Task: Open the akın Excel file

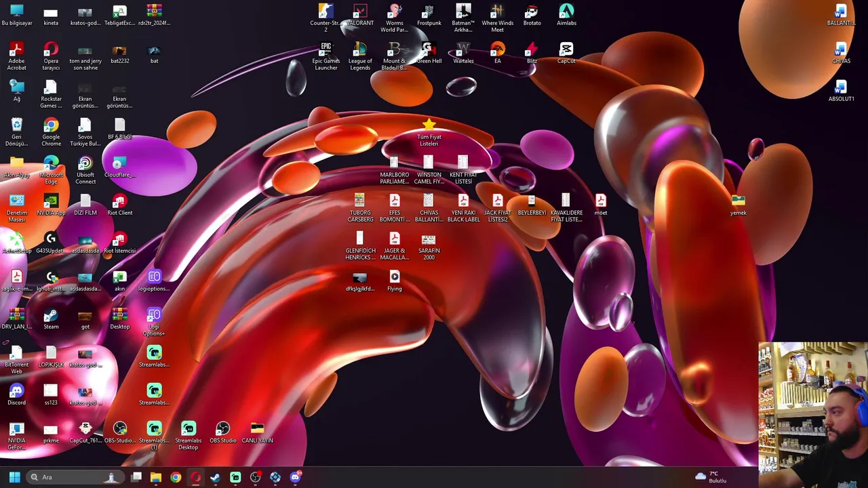Action: click(x=120, y=281)
